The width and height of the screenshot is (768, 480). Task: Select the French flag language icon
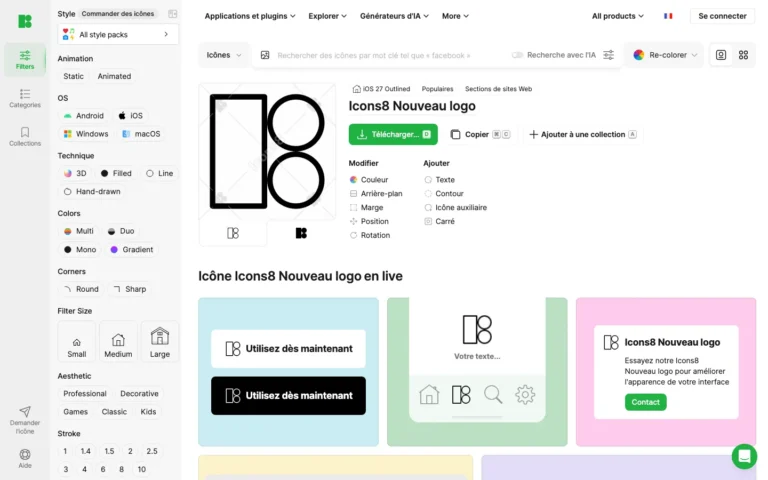coord(668,16)
